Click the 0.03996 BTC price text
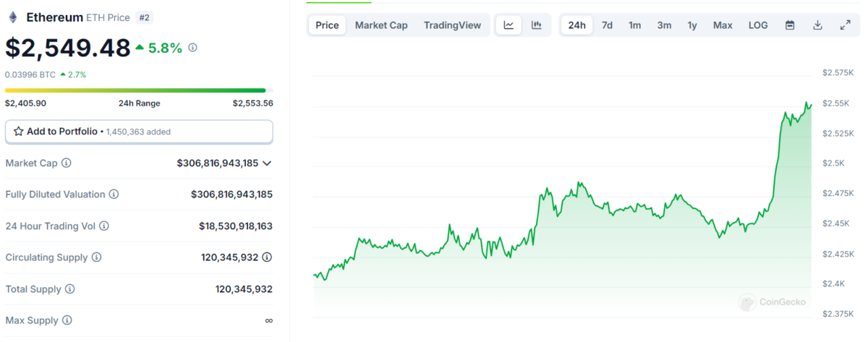 click(x=30, y=74)
